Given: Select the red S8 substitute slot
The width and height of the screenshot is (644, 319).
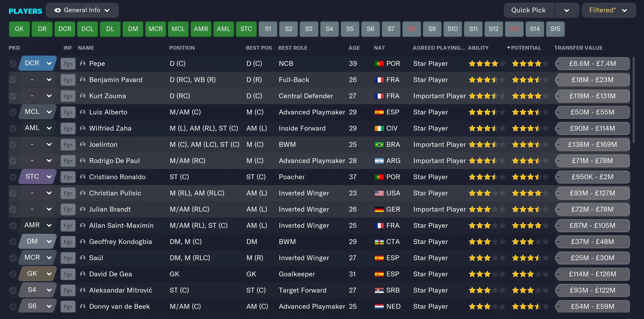Looking at the screenshot, I should [x=411, y=29].
